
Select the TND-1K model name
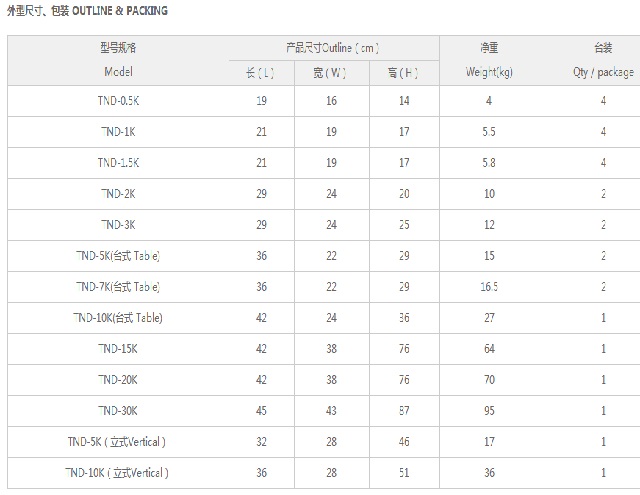coord(118,132)
